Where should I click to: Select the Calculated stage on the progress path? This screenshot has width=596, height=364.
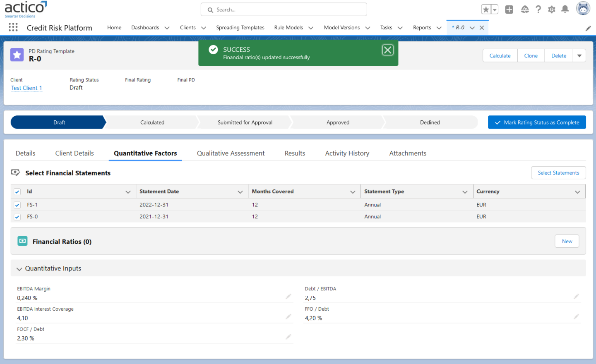(x=152, y=122)
